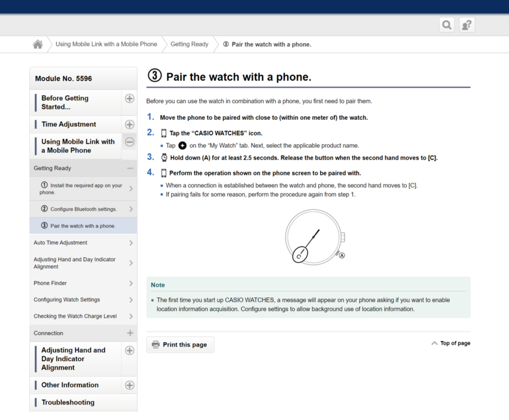509x420 pixels.
Task: Click the Top of page arrow
Action: click(435, 343)
